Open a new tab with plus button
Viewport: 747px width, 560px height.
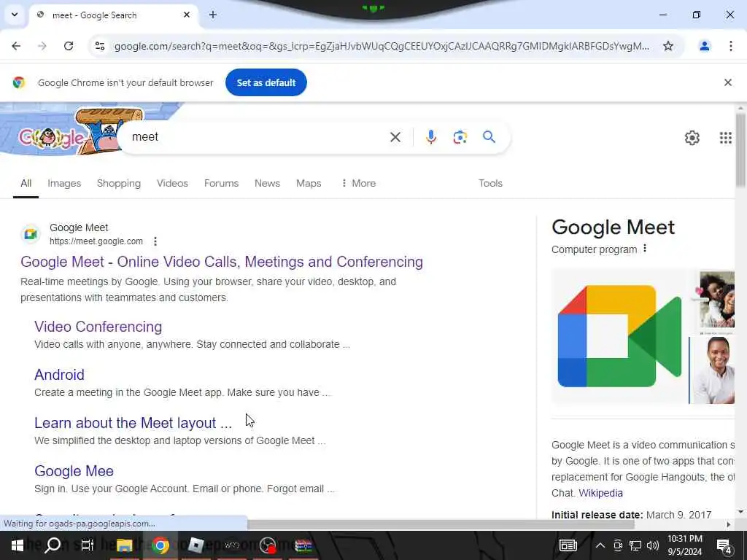[x=213, y=15]
